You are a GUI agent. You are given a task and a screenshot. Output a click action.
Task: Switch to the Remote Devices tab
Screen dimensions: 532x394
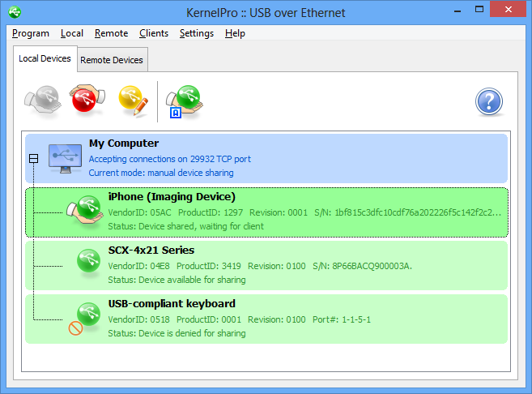[x=112, y=60]
